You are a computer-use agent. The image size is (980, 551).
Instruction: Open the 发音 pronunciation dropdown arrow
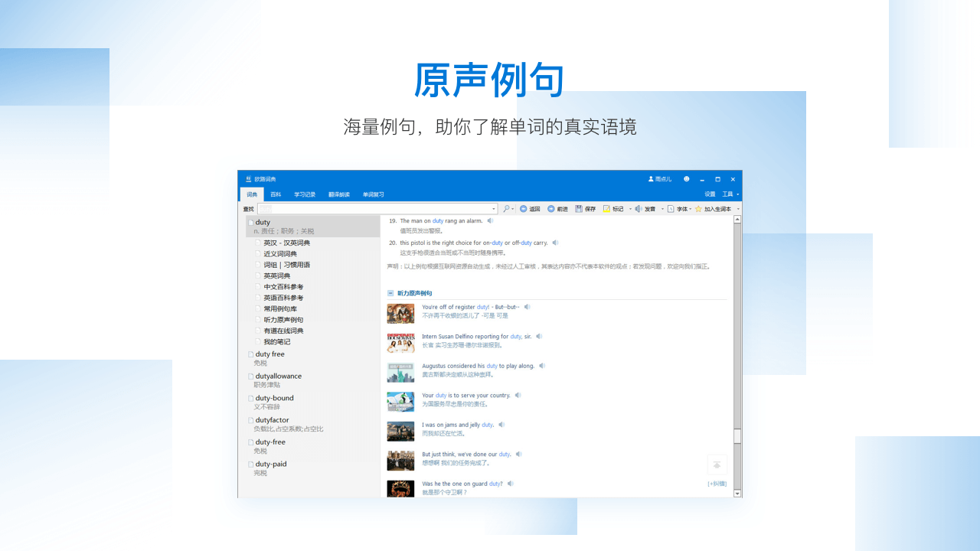pos(661,208)
